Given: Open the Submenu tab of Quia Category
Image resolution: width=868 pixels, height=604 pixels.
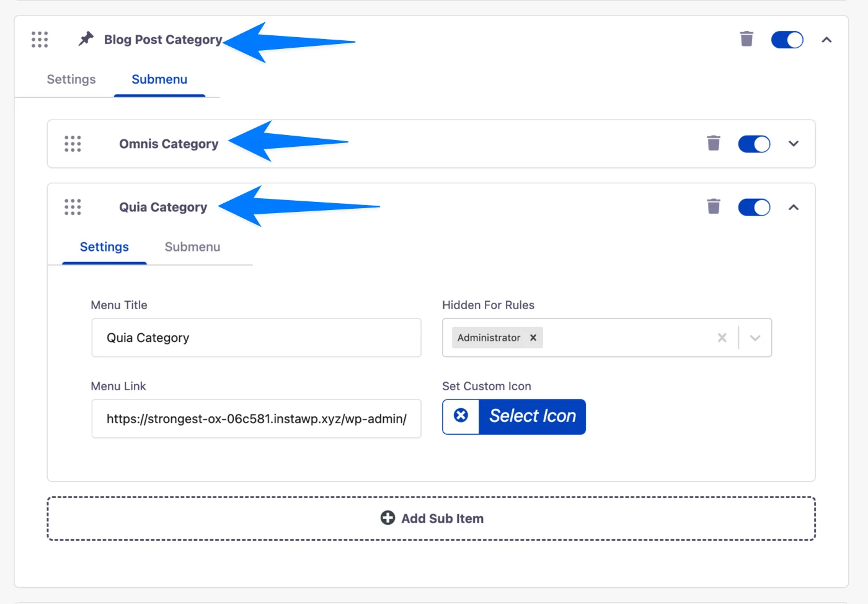Looking at the screenshot, I should tap(192, 247).
